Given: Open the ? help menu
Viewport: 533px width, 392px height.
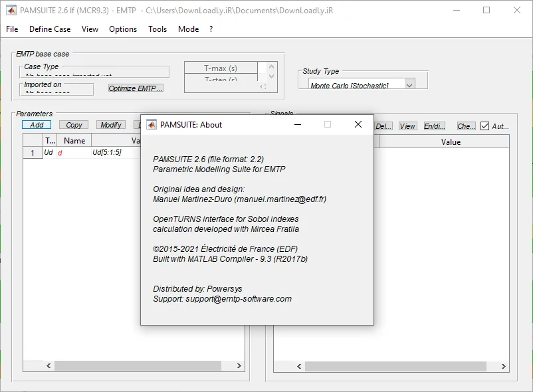Looking at the screenshot, I should [211, 29].
